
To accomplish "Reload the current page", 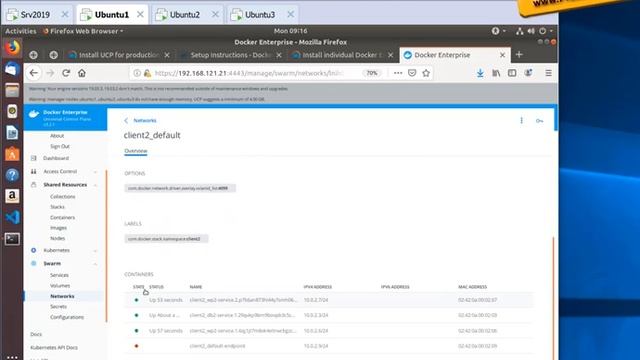I will (66, 73).
